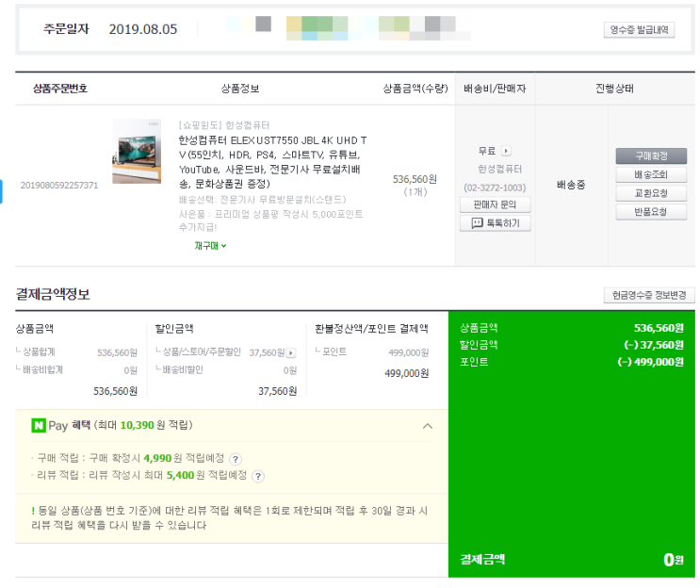Click the 배송비할인 0원 row
Screen dimensions: 700x588
pos(226,370)
